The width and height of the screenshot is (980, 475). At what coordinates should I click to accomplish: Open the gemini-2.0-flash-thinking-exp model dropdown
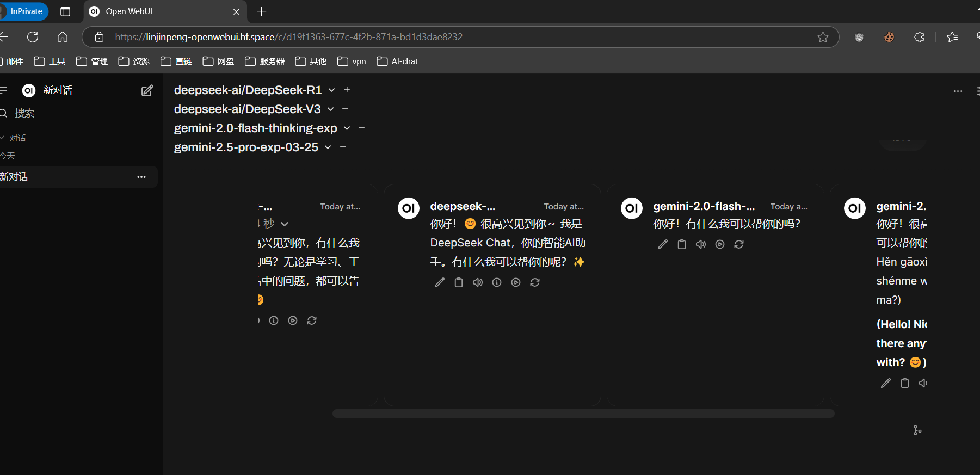click(x=347, y=128)
